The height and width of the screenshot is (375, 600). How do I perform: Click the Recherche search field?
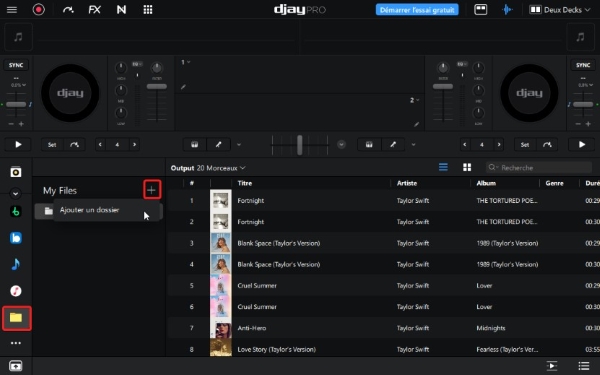539,168
